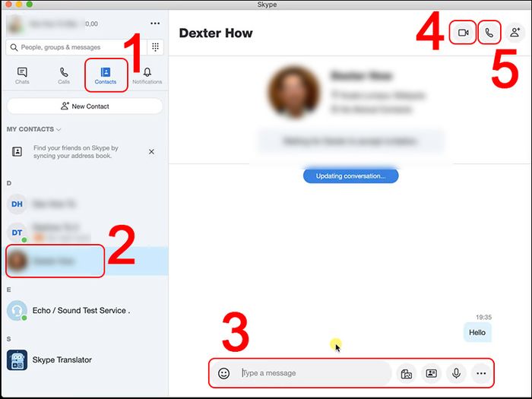The image size is (532, 399).
Task: Open the dial pad icon
Action: pos(155,47)
